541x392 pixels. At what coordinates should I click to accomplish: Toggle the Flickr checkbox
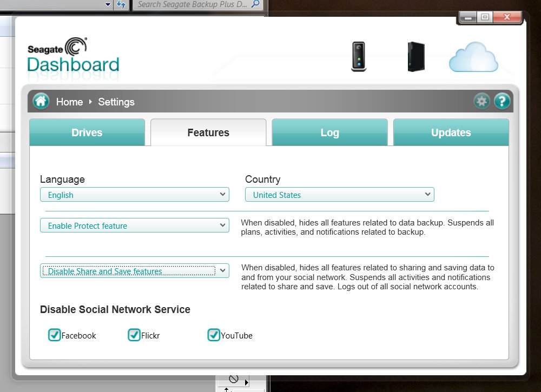(134, 335)
